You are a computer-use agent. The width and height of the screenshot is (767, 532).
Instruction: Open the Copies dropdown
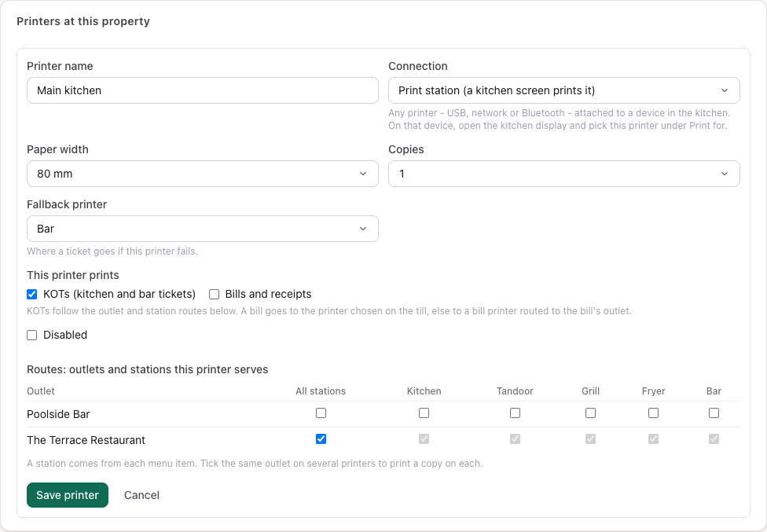coord(564,174)
